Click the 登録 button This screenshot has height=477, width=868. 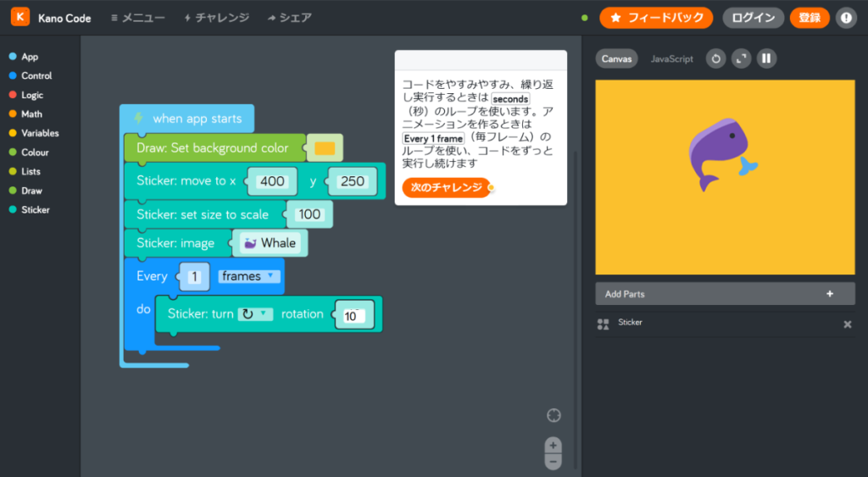810,18
